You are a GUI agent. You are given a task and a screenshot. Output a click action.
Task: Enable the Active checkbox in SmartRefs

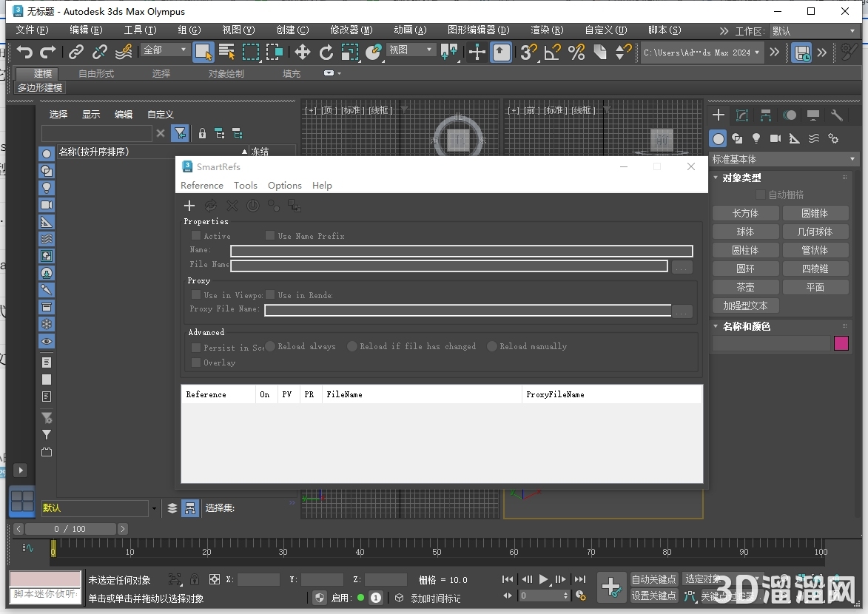click(196, 235)
